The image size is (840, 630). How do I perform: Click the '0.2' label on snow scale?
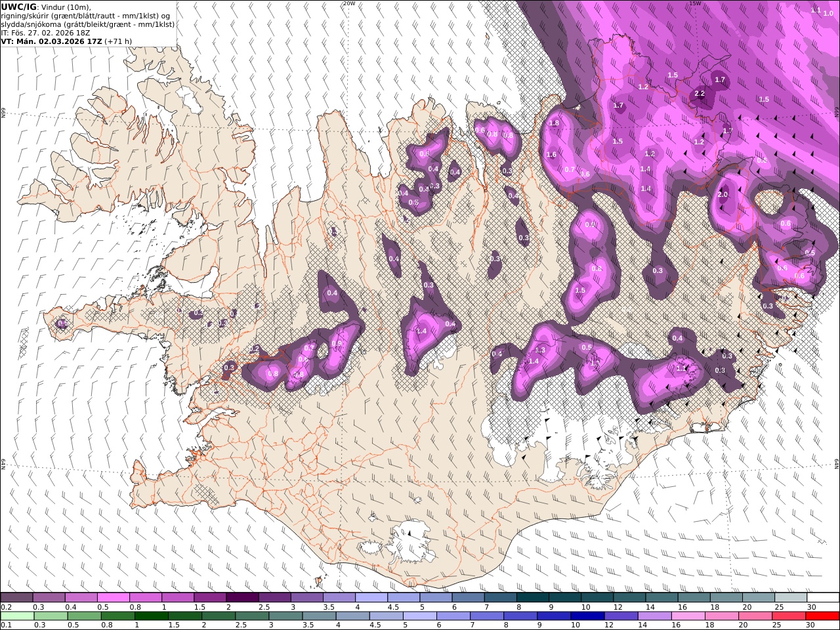tap(5, 607)
